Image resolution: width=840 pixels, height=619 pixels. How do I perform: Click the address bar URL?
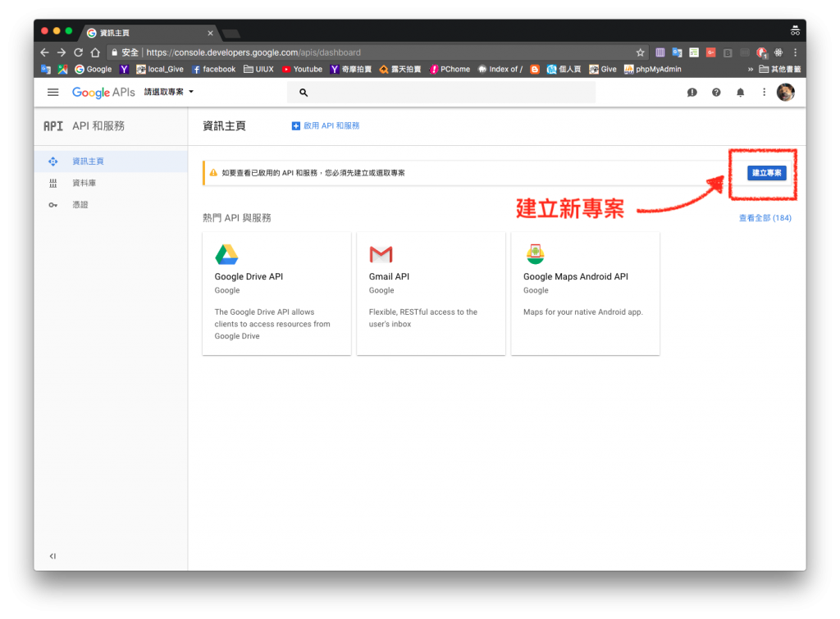click(x=253, y=52)
